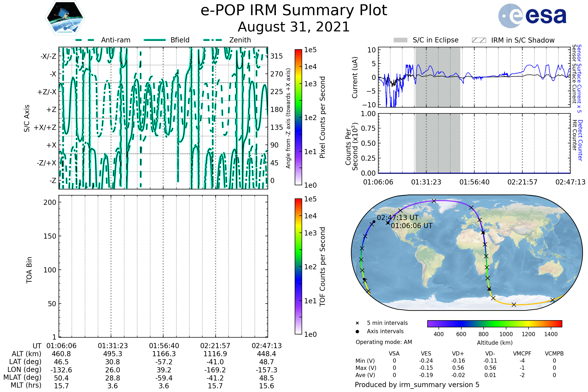Click the ESA logo
Screen dimensions: 588x392
(x=532, y=16)
